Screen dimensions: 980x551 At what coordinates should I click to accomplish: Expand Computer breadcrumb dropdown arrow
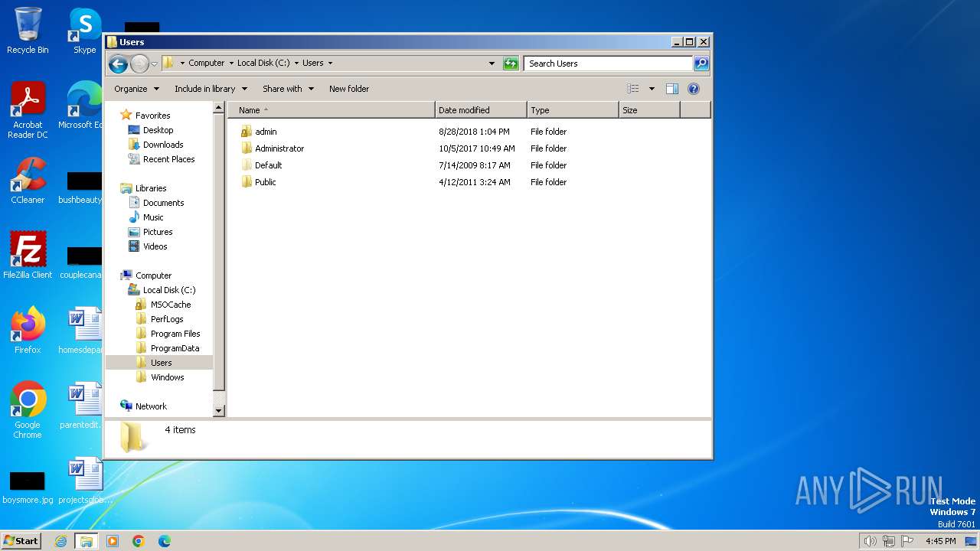[x=231, y=64]
